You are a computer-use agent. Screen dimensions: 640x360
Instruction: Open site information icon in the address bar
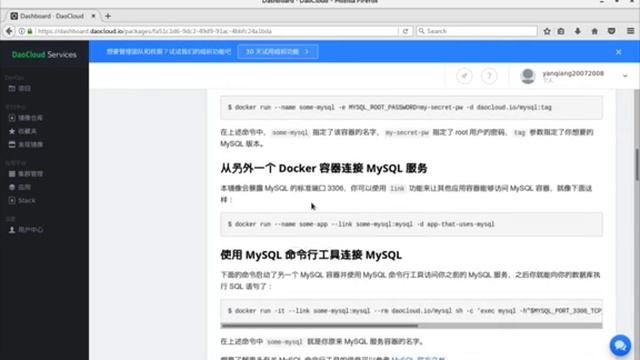[22, 31]
